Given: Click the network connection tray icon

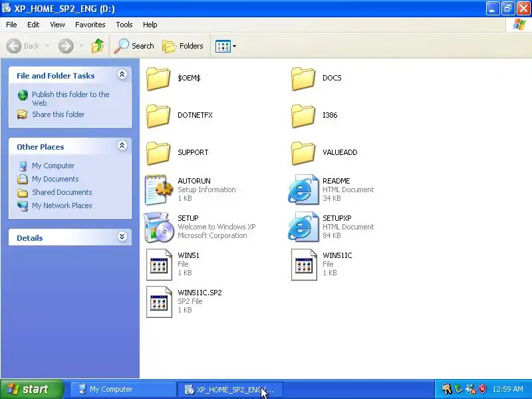Looking at the screenshot, I should coord(471,389).
